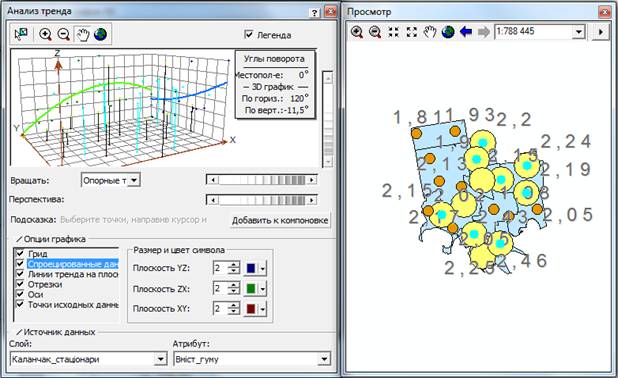
Task: Click map label 2,46 in Просмотр
Action: coord(521,261)
